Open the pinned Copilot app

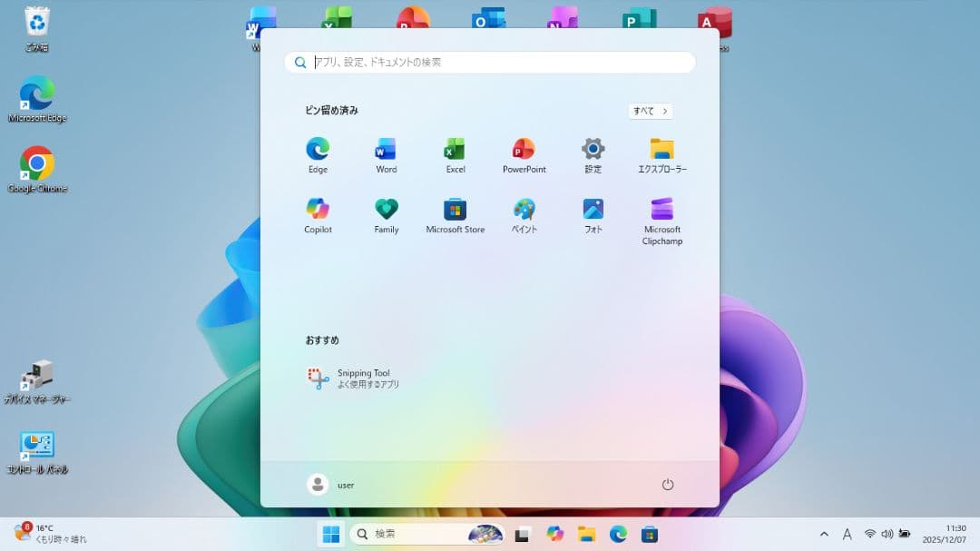pyautogui.click(x=317, y=215)
